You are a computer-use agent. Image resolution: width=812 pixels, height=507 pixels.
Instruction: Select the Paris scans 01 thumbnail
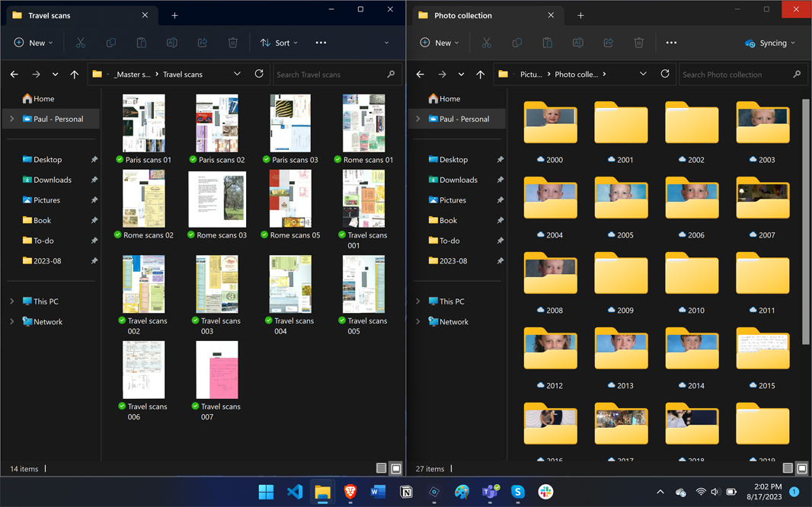coord(144,123)
